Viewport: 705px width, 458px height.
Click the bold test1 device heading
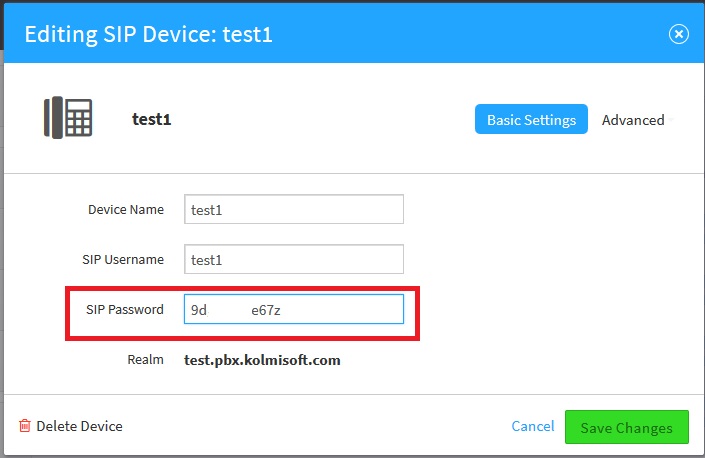click(x=153, y=119)
